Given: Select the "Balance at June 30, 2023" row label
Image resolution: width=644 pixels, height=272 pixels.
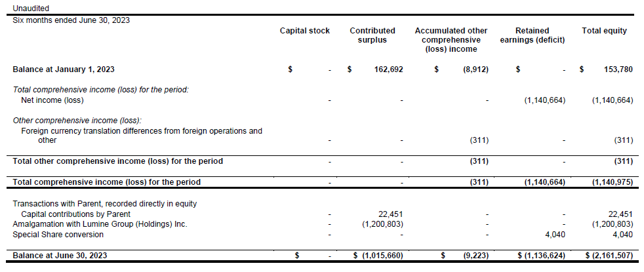Looking at the screenshot, I should (x=60, y=255).
